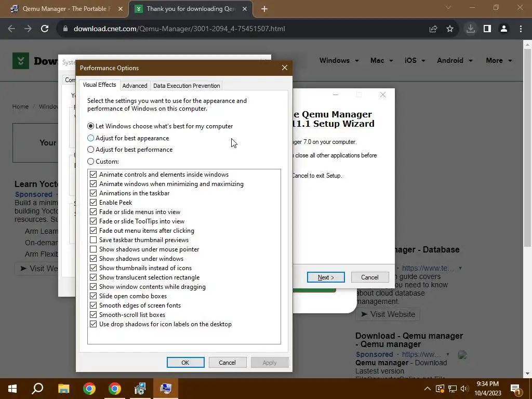Image resolution: width=532 pixels, height=399 pixels.
Task: Toggle Slide open combo boxes
Action: point(93,296)
